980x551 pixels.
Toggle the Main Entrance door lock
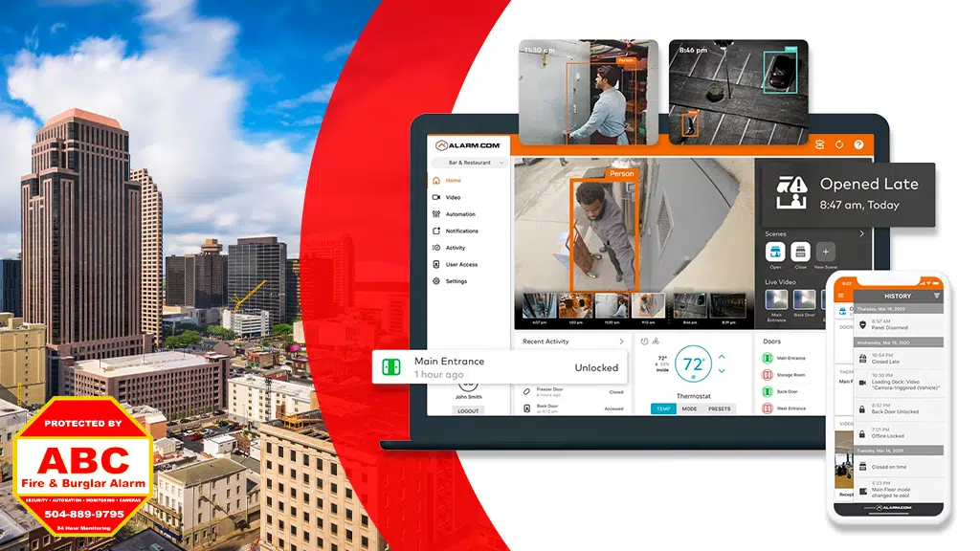[x=768, y=358]
